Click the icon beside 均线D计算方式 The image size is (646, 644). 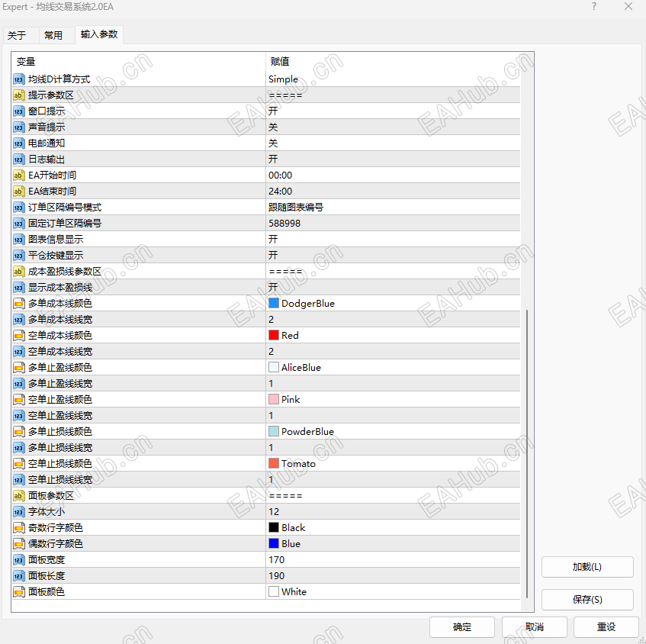18,79
